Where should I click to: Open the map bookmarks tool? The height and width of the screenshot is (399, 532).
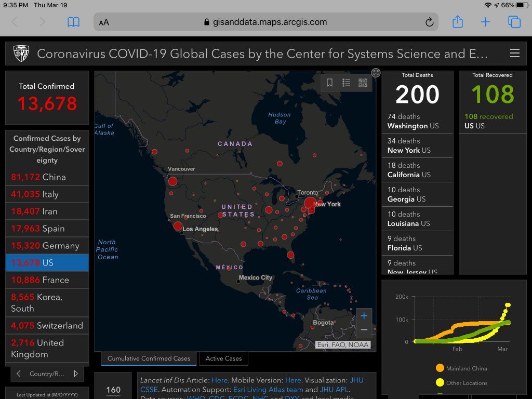329,83
